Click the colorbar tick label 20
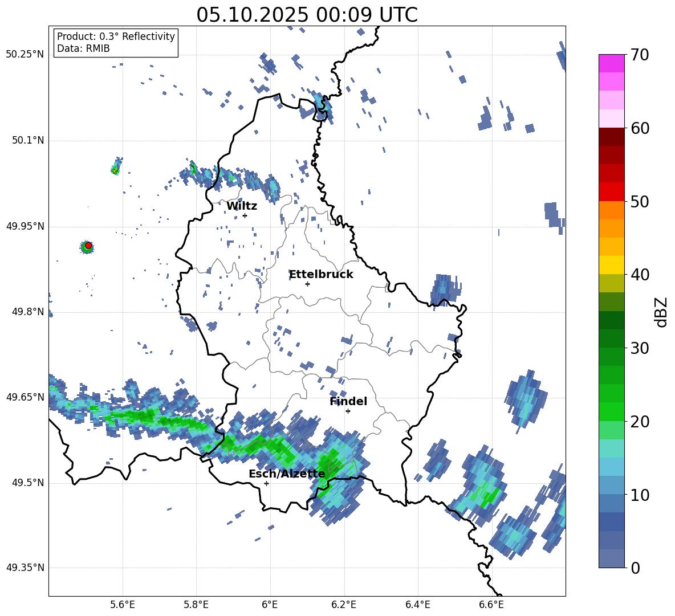675x616 pixels. pyautogui.click(x=639, y=421)
